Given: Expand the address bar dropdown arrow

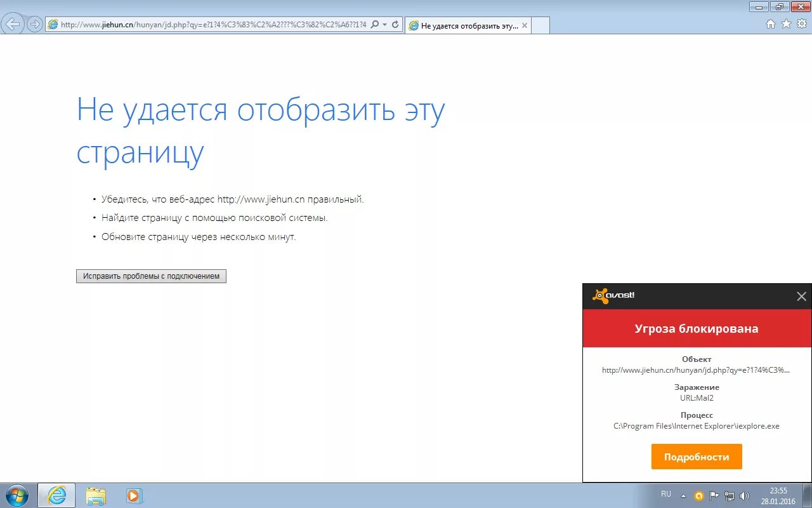Looking at the screenshot, I should (x=384, y=25).
